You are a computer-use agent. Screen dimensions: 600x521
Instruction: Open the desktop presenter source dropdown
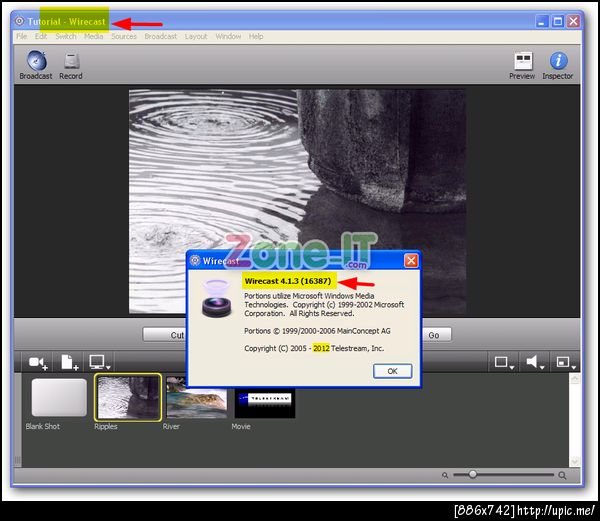click(x=99, y=362)
